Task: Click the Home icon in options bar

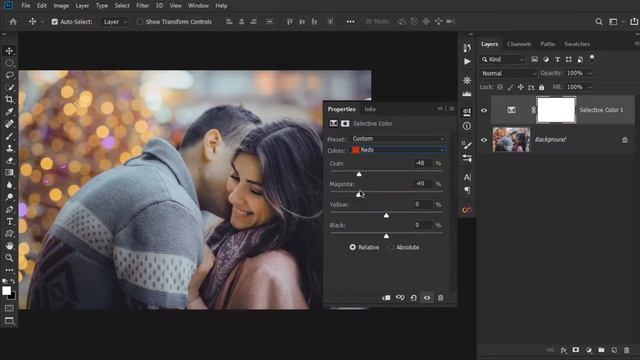Action: click(x=13, y=22)
